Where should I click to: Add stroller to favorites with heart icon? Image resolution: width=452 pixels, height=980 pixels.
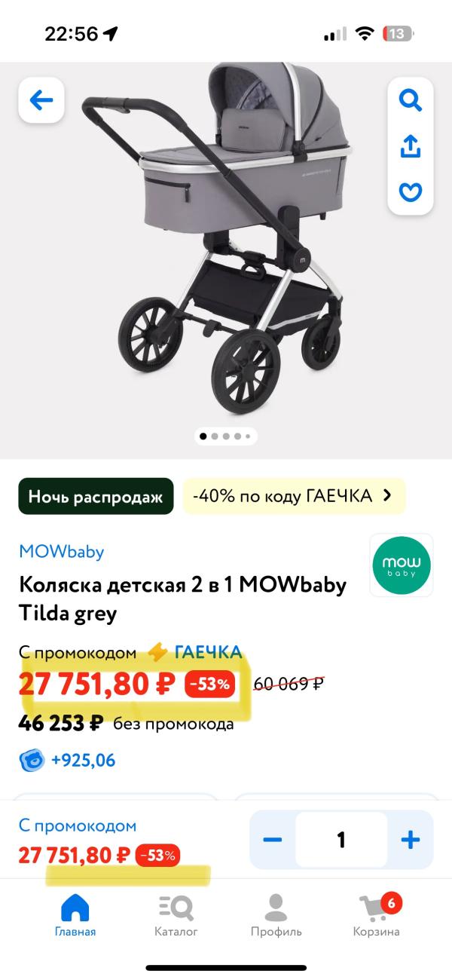coord(410,192)
